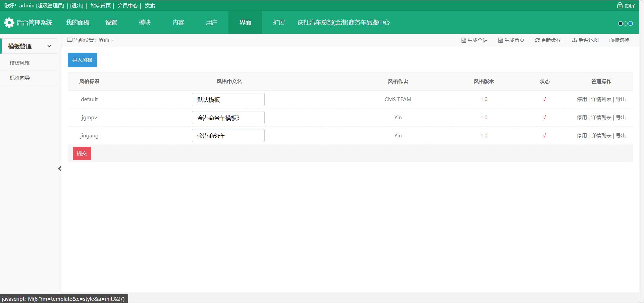Viewport: 644px width, 303px height.
Task: Click the 金港商务车模板3 name input field
Action: (228, 118)
